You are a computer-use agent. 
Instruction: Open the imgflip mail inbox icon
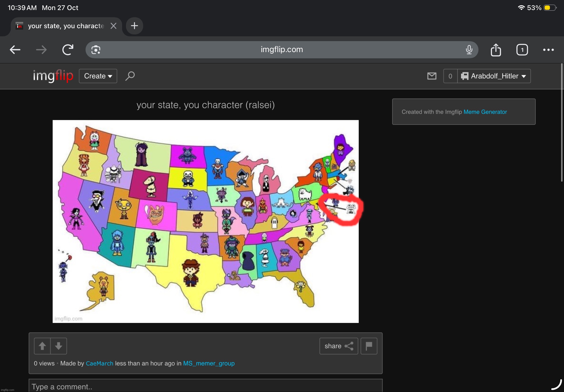[431, 76]
